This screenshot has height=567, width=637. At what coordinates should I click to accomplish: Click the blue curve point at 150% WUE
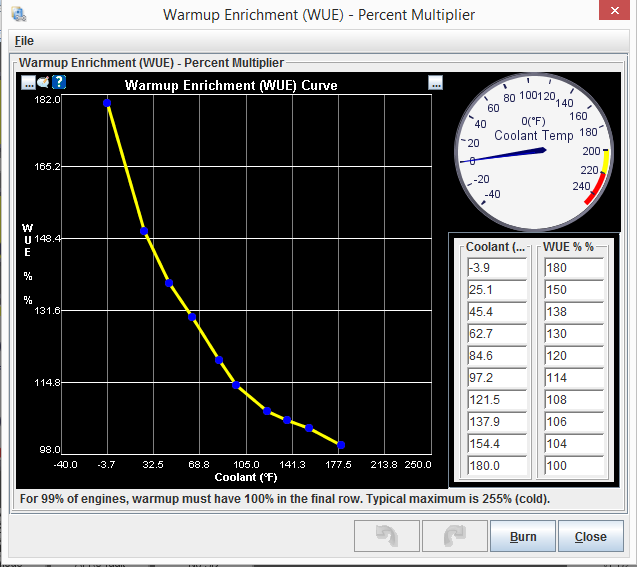(144, 231)
